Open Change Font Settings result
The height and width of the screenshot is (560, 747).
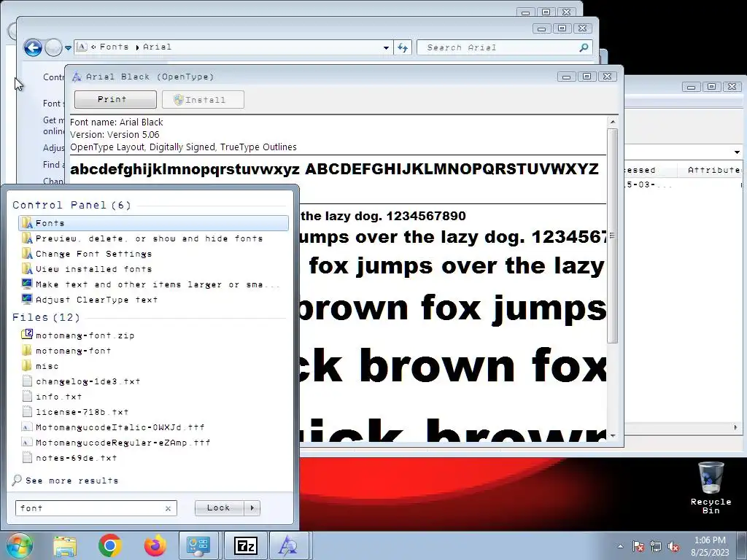[153, 254]
